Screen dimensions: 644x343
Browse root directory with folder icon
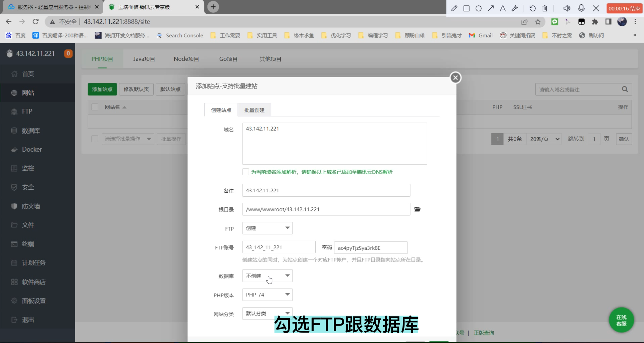(417, 209)
